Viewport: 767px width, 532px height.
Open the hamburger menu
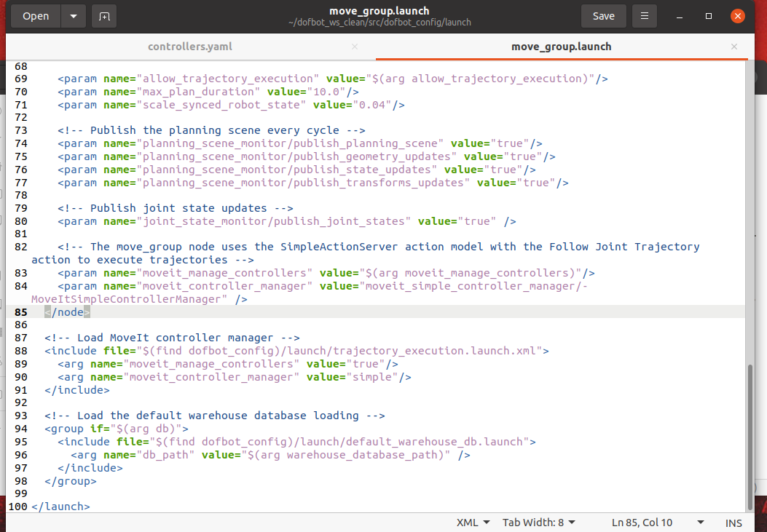click(644, 16)
